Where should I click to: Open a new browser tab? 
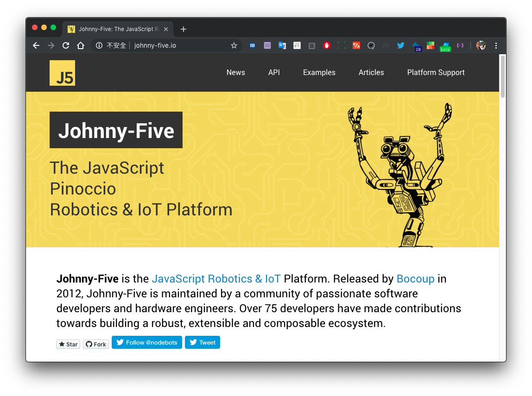(184, 29)
